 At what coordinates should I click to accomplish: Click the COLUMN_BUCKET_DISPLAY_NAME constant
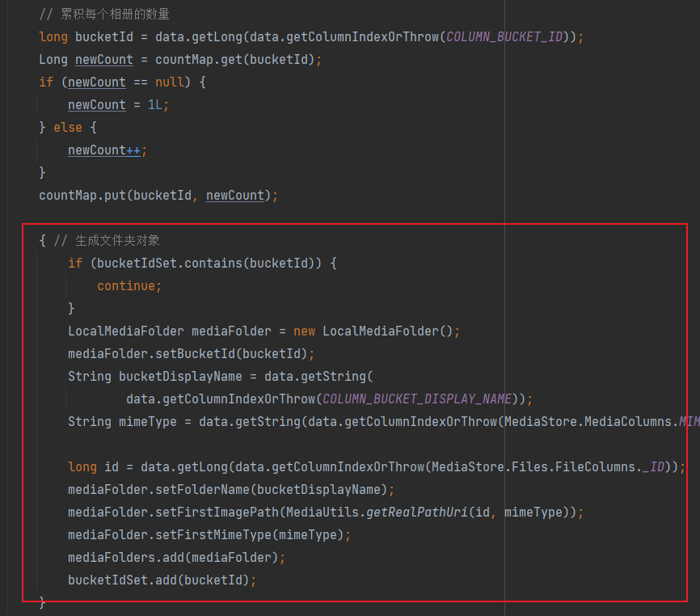tap(416, 398)
